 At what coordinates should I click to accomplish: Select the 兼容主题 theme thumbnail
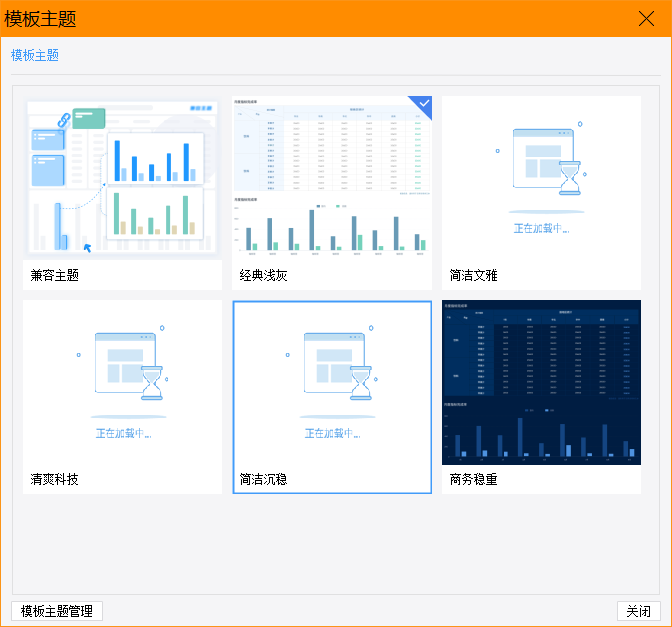123,177
